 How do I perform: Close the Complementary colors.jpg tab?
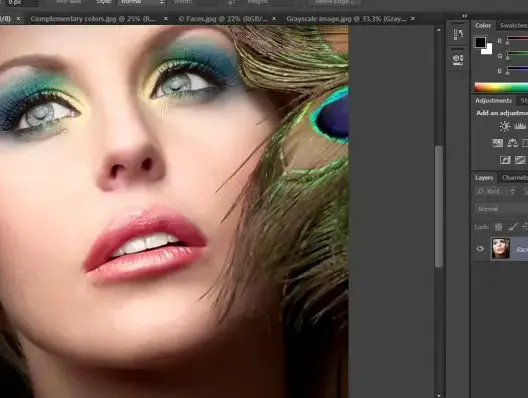(x=166, y=19)
